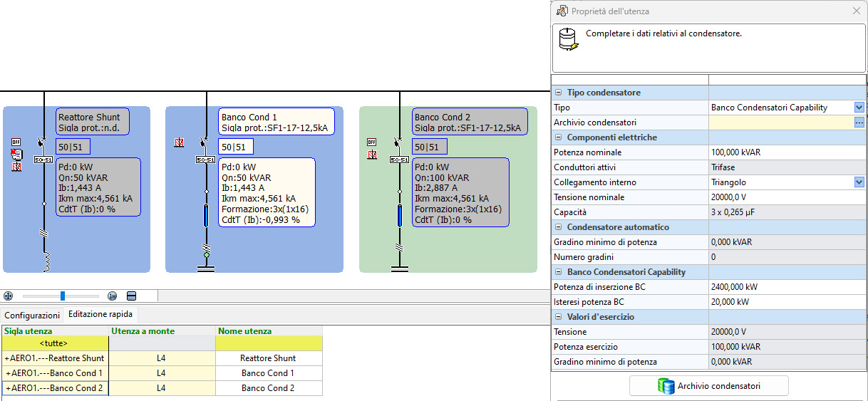Click the OFF icon beside Reattore Shunt
The width and height of the screenshot is (868, 401).
16,142
